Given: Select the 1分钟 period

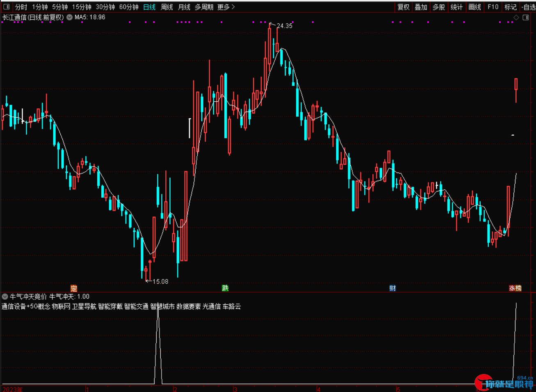Looking at the screenshot, I should [40, 7].
